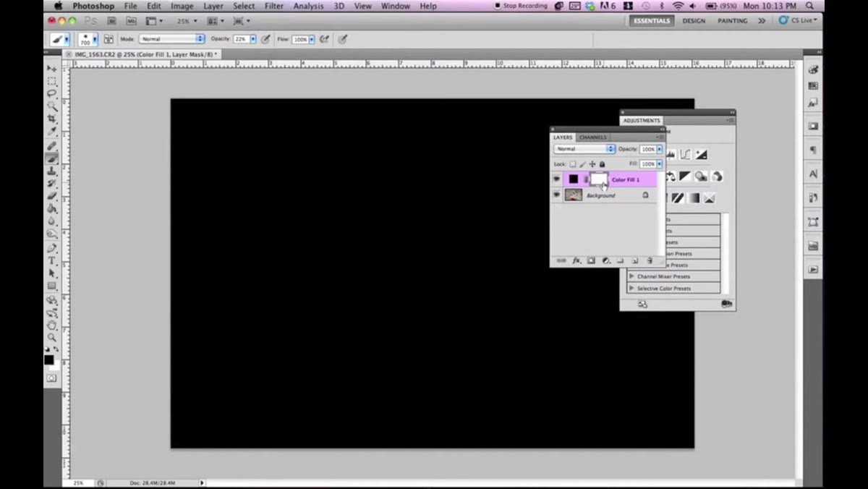Select the Rectangular Marquee tool
The image size is (868, 489).
pos(52,81)
